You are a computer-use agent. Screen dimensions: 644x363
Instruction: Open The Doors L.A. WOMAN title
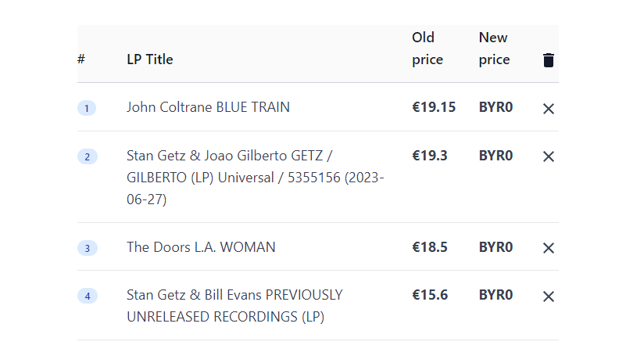click(x=201, y=247)
